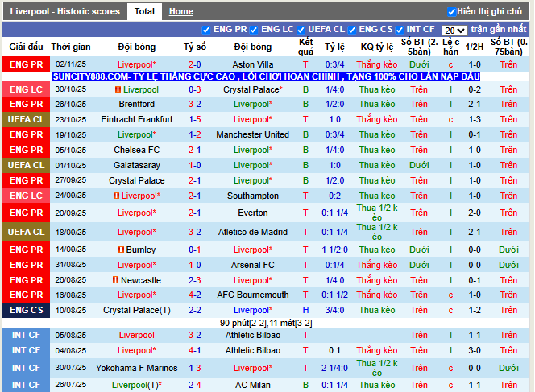
Task: Click red card icon beside Newcastle
Action: pyautogui.click(x=115, y=280)
